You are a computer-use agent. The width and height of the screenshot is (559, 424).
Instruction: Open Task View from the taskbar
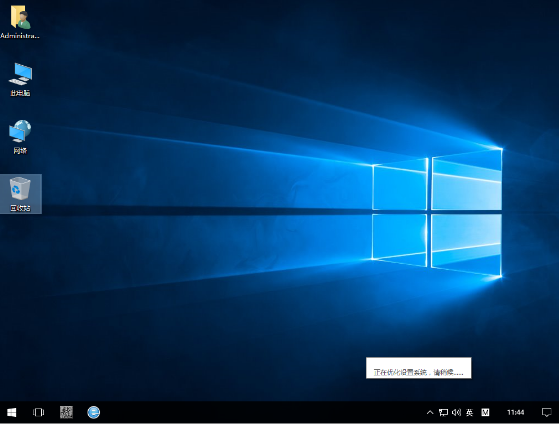point(38,413)
